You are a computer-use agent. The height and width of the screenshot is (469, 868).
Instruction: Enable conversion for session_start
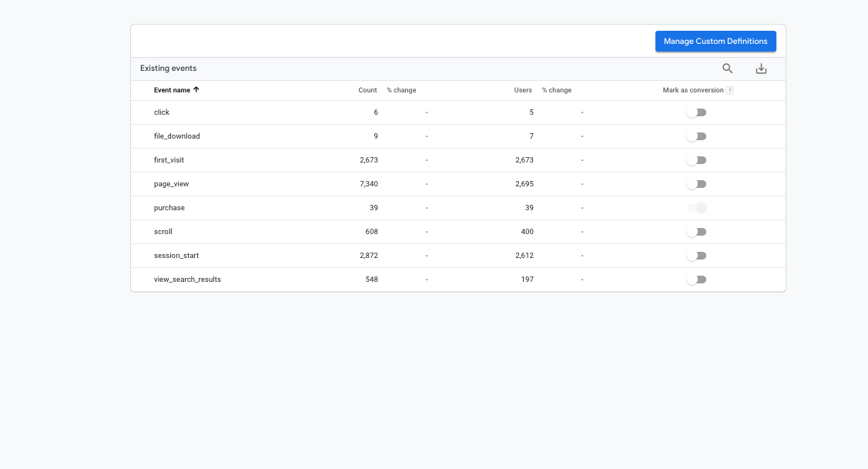pos(696,255)
